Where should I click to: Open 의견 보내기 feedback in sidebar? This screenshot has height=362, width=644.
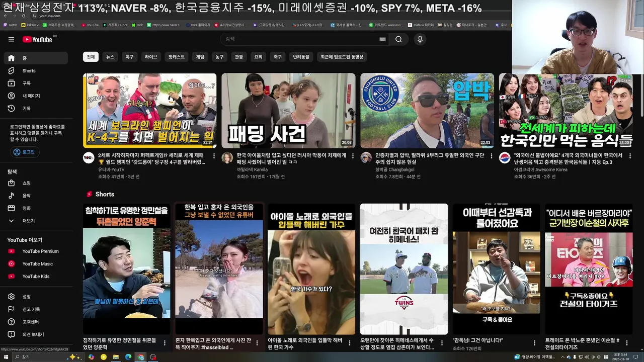coord(35,334)
